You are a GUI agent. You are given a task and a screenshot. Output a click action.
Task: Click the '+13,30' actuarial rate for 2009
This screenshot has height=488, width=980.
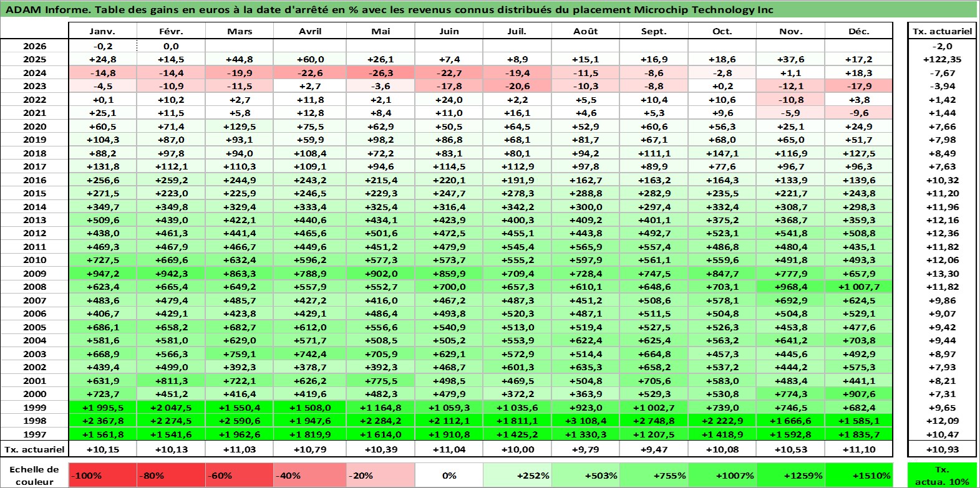(942, 274)
